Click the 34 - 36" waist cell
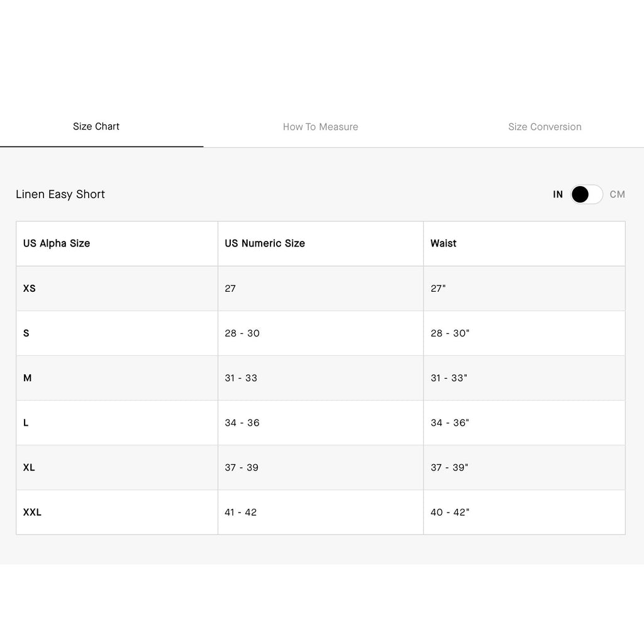Viewport: 644px width, 644px height. 450,423
